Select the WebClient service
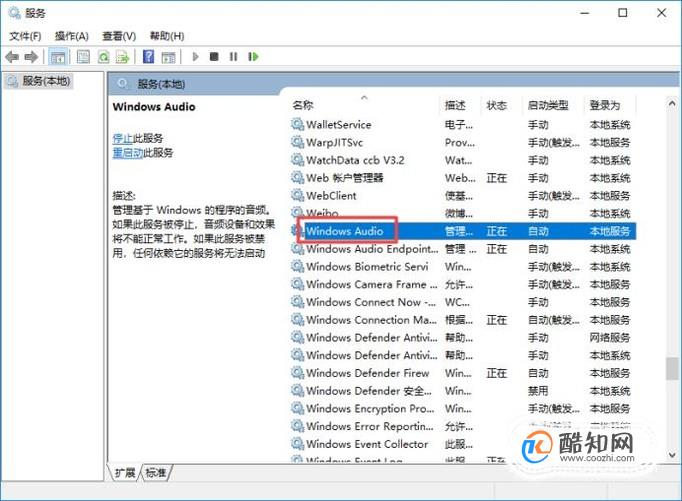Screen dimensions: 682x501 [463, 196]
